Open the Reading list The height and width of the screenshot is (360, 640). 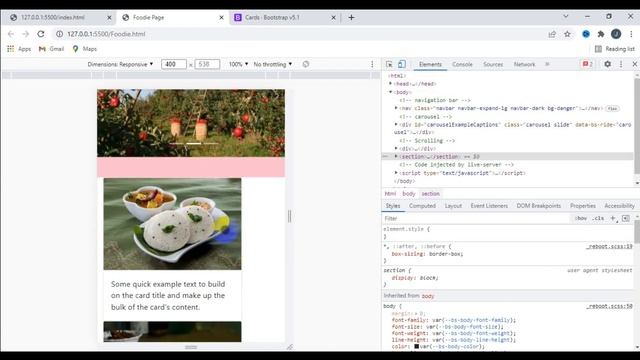615,49
